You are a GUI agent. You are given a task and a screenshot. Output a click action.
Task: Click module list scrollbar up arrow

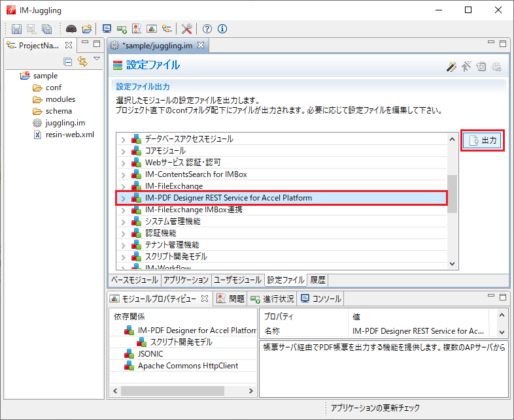click(x=453, y=139)
